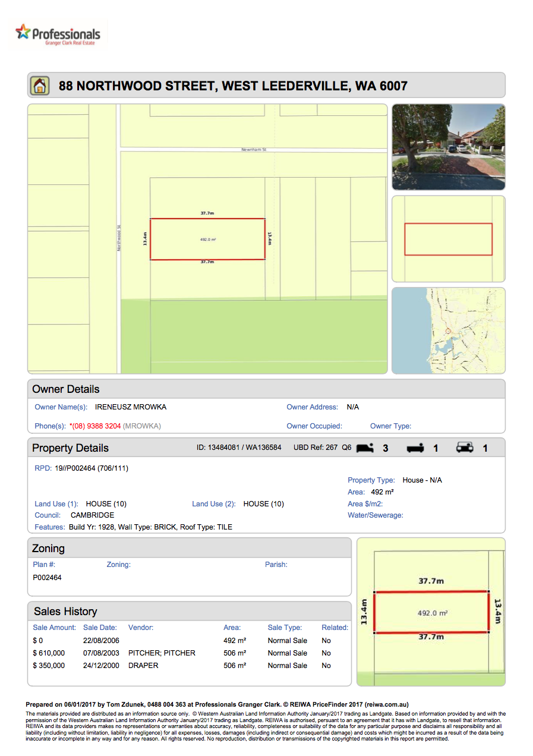533x756 pixels.
Task: Click the owner name IRENEUSZ MROWKA
Action: [x=131, y=407]
